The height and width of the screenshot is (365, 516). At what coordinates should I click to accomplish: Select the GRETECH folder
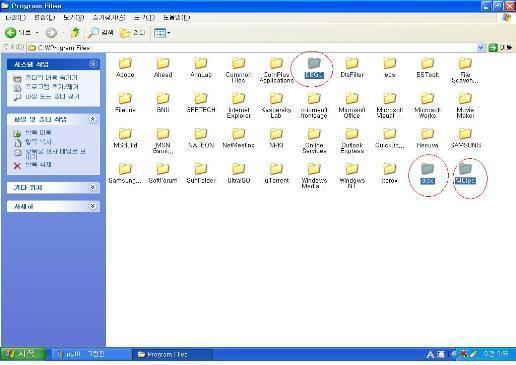[201, 103]
